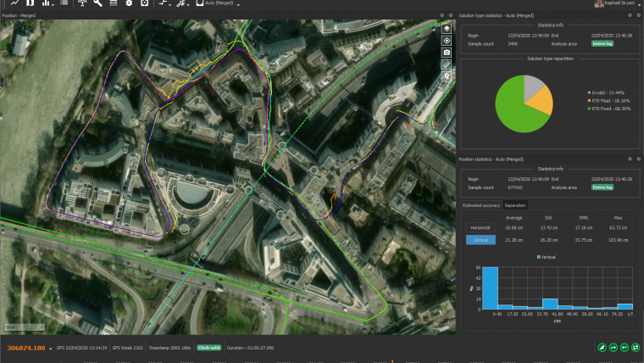
Task: Open the bar chart statistics toolbar icon
Action: [x=46, y=3]
